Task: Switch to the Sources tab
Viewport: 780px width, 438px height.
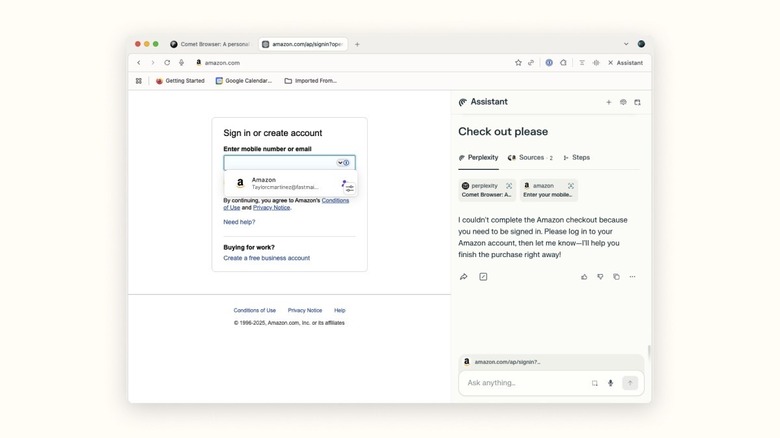Action: [x=530, y=157]
